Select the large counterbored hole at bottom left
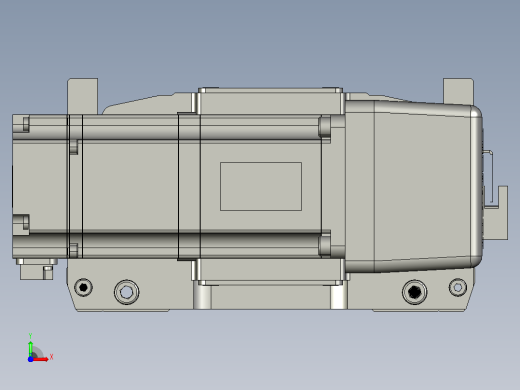The height and width of the screenshot is (390, 520). pos(127,292)
